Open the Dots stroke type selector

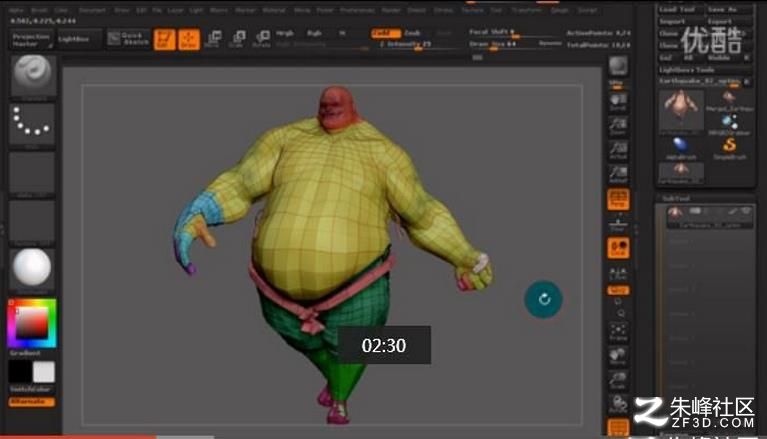(x=33, y=124)
